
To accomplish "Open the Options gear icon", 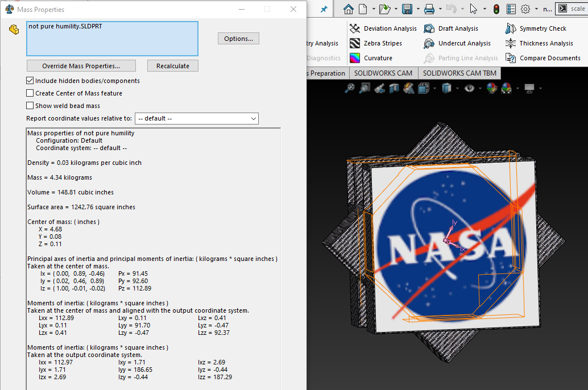I will pos(525,9).
